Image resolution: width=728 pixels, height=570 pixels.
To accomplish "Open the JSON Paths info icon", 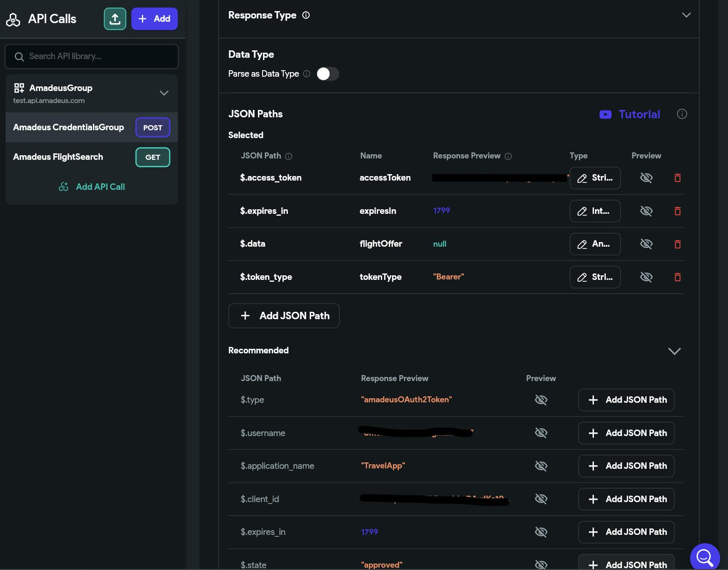I will (x=682, y=114).
